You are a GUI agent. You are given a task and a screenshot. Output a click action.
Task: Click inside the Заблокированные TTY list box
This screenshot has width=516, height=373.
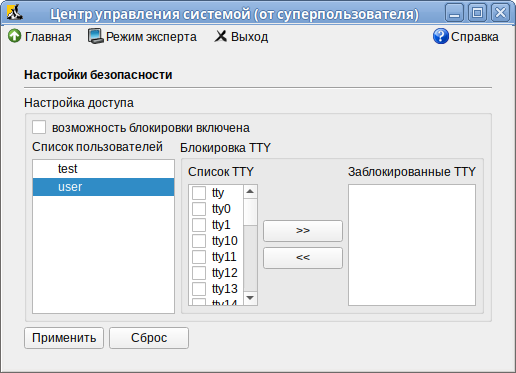coord(412,245)
